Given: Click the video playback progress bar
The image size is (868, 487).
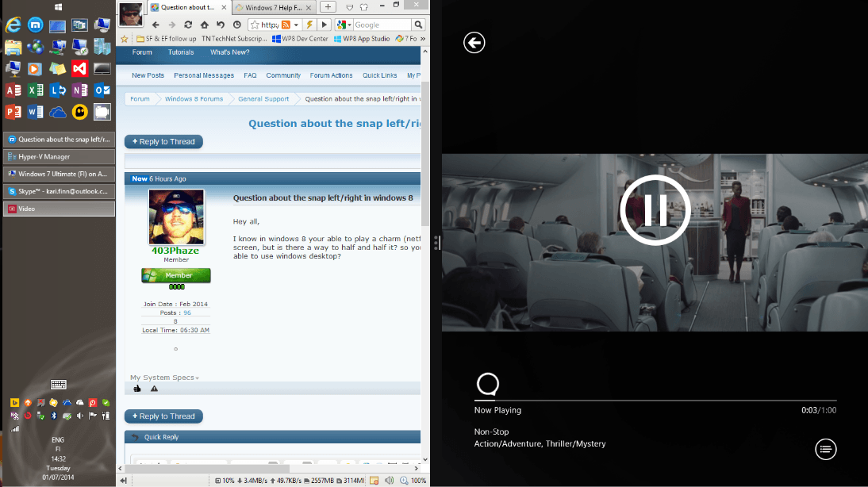Looking at the screenshot, I should (655, 400).
